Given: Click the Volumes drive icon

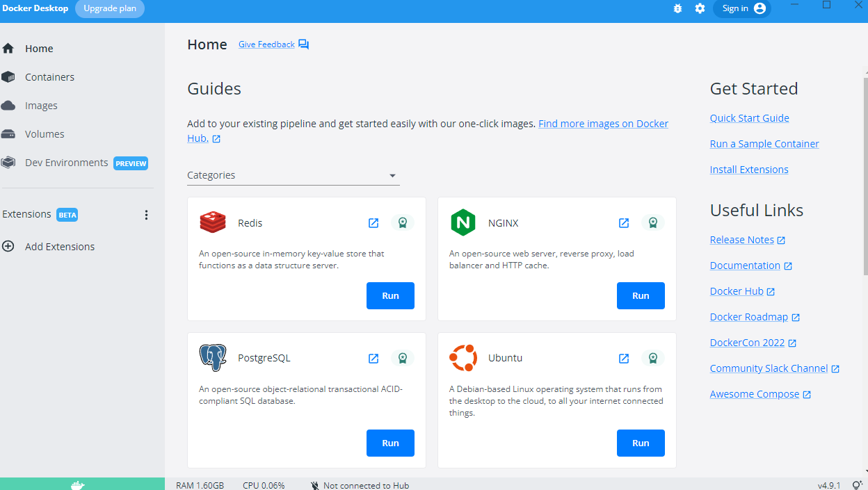Looking at the screenshot, I should pyautogui.click(x=8, y=134).
